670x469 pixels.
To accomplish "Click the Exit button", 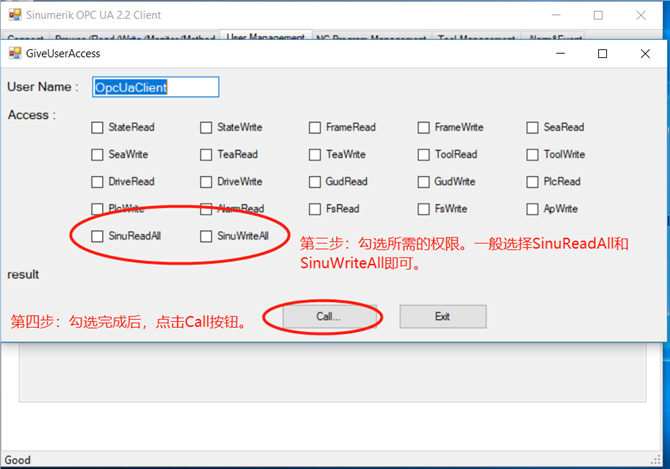I will coord(443,317).
